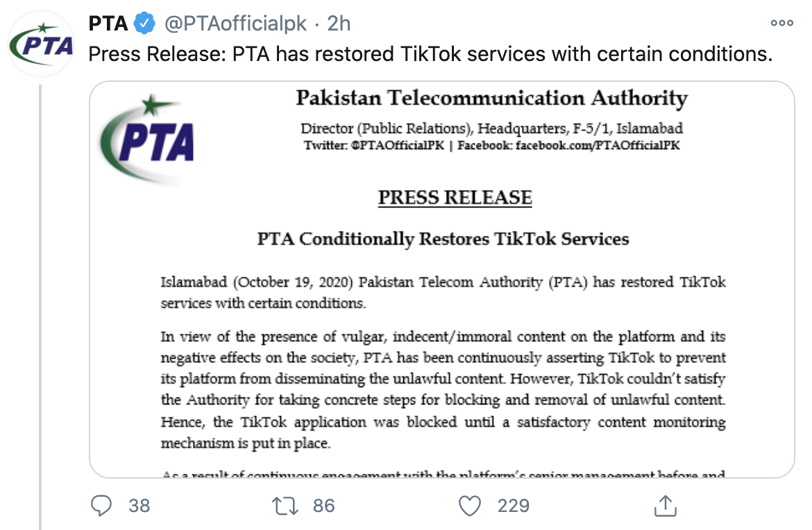Image resolution: width=812 pixels, height=530 pixels.
Task: Click the reply speech bubble icon
Action: pyautogui.click(x=101, y=505)
